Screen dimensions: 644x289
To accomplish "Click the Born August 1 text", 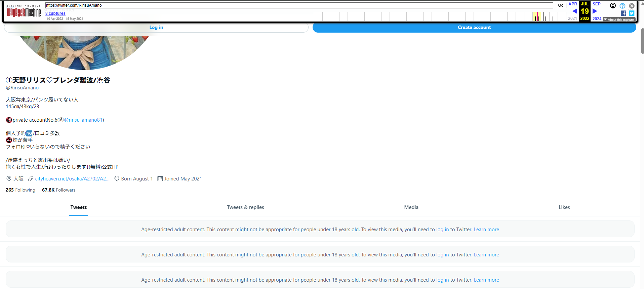I will [137, 179].
